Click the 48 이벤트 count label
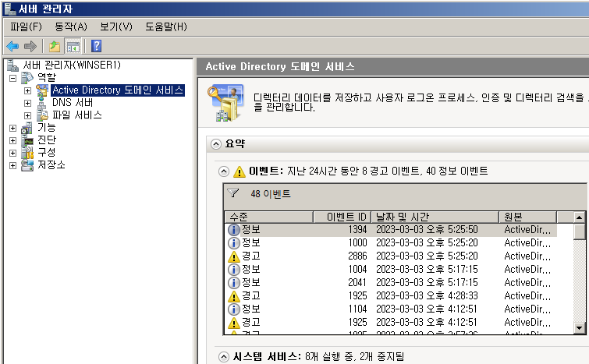This screenshot has width=589, height=364. [271, 193]
